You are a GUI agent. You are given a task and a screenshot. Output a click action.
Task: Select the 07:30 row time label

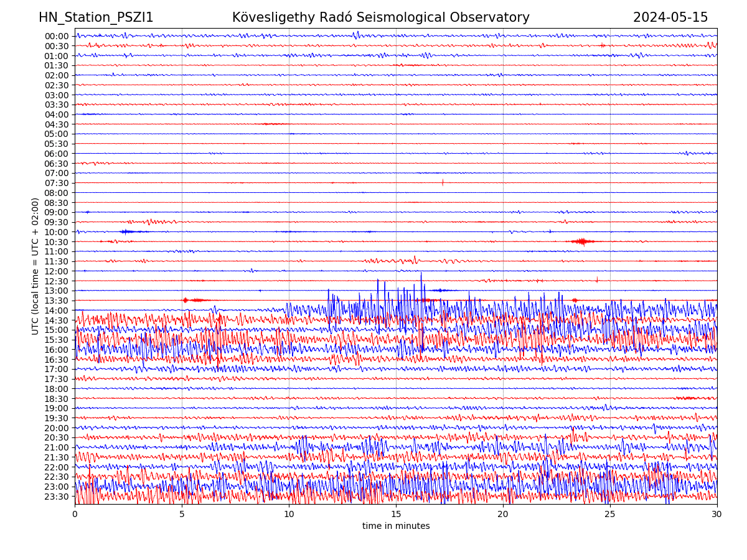pos(57,183)
